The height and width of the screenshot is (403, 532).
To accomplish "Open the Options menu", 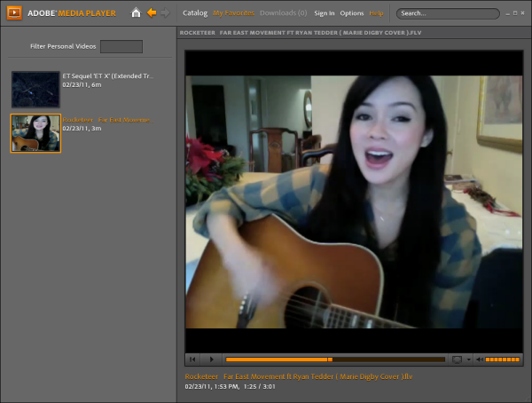I will [x=352, y=13].
